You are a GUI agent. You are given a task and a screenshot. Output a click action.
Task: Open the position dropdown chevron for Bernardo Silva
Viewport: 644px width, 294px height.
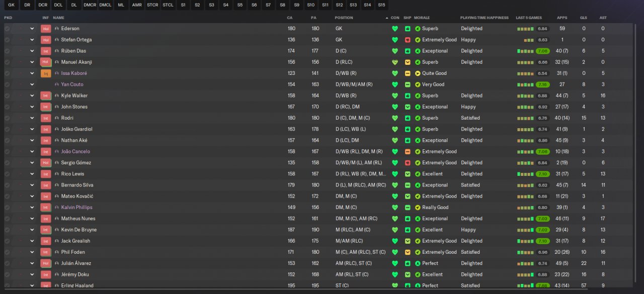(x=32, y=185)
